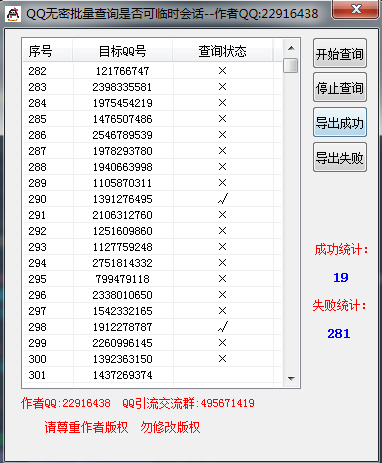382x463 pixels.
Task: Select QQ number 2338010650
Action: coord(123,295)
